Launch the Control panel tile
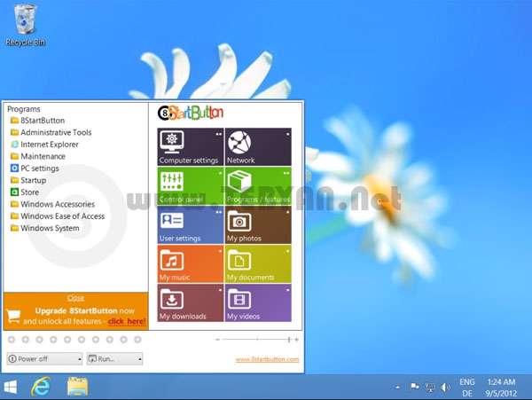 (x=190, y=186)
